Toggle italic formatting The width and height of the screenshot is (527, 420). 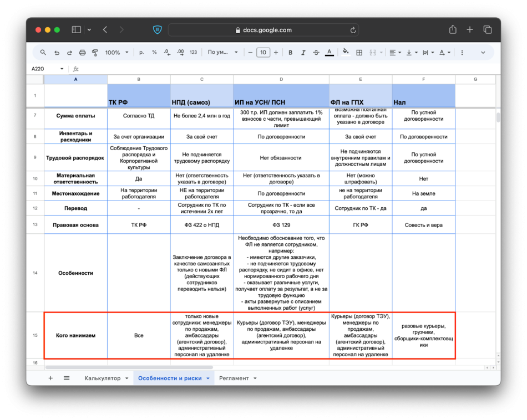tap(303, 53)
